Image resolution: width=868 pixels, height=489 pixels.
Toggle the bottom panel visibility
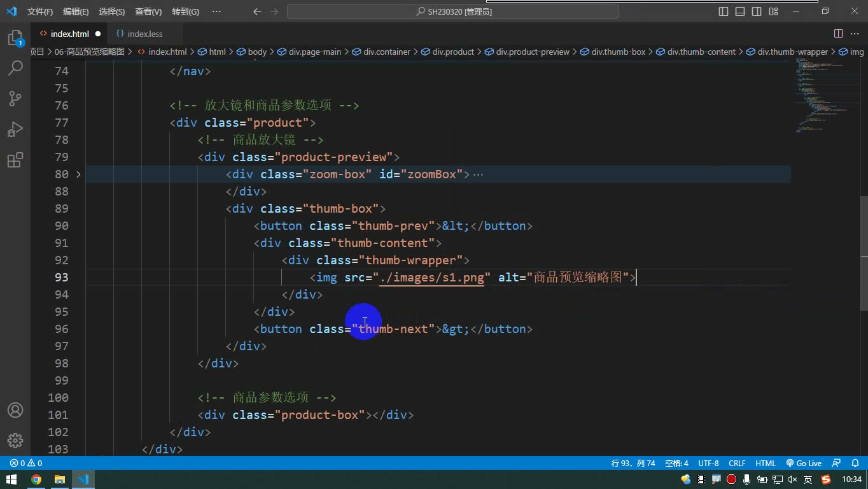[x=740, y=11]
